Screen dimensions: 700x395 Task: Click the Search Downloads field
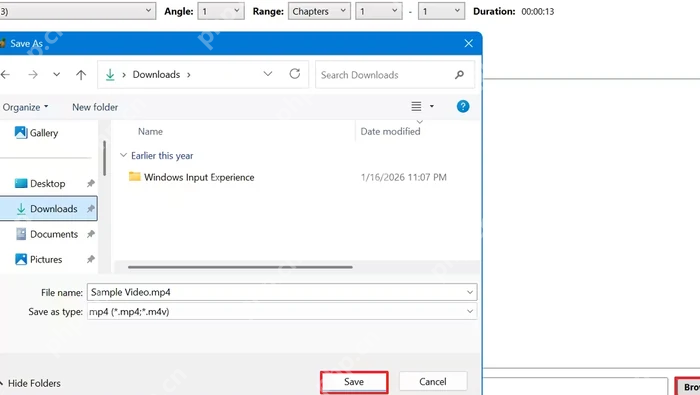click(395, 75)
